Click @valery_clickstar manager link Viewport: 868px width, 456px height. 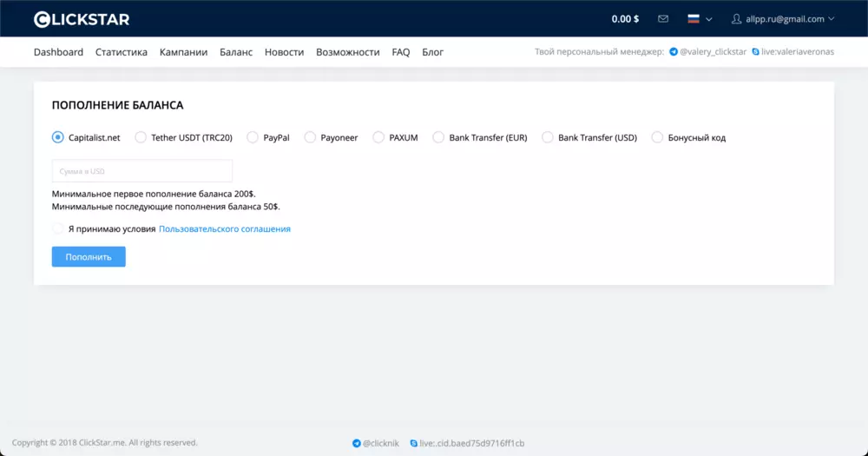(x=713, y=51)
